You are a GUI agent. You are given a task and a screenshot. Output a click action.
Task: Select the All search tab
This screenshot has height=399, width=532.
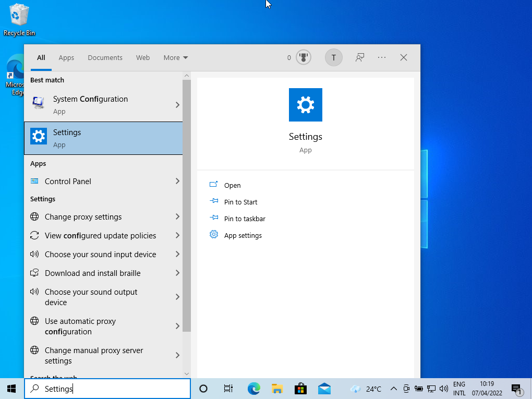(41, 58)
